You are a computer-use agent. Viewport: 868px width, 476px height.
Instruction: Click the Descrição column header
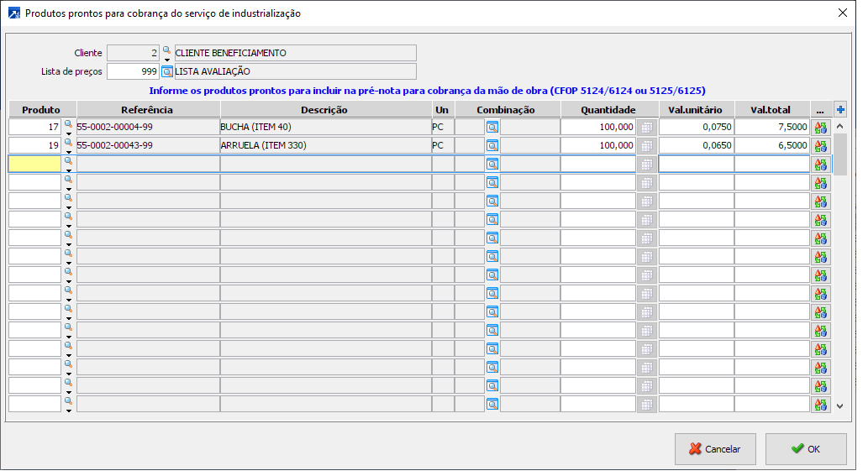(x=325, y=109)
